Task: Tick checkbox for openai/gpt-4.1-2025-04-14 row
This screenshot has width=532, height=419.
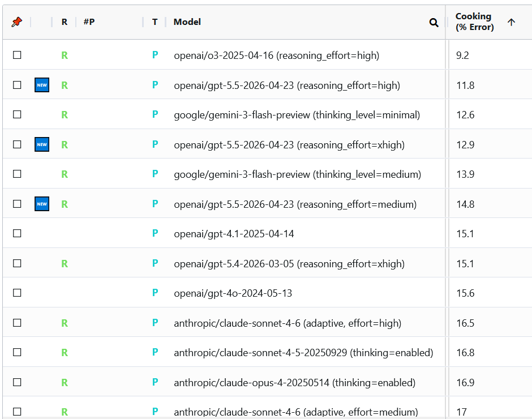Action: [17, 233]
